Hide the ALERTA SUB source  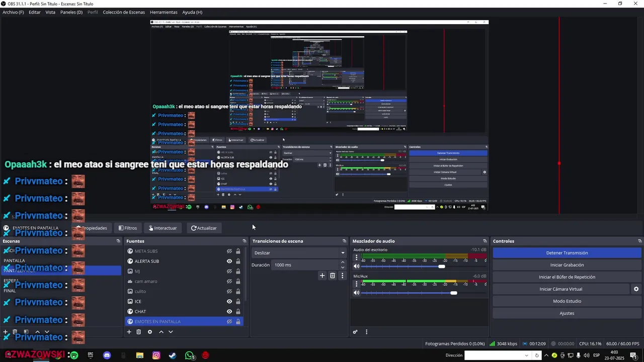[229, 261]
